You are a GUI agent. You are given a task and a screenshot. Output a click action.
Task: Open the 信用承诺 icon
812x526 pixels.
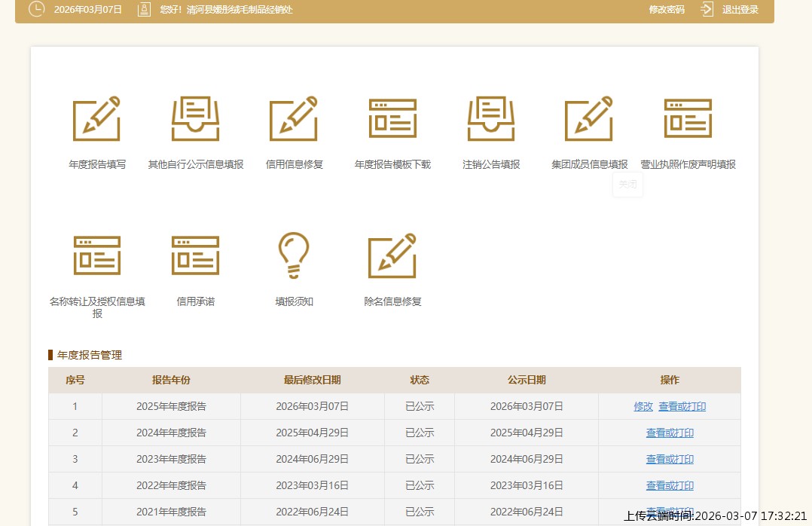[195, 255]
